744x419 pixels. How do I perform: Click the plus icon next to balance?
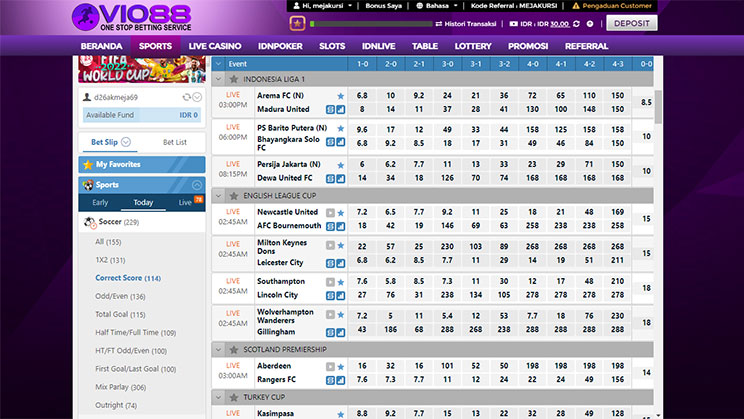click(x=590, y=24)
